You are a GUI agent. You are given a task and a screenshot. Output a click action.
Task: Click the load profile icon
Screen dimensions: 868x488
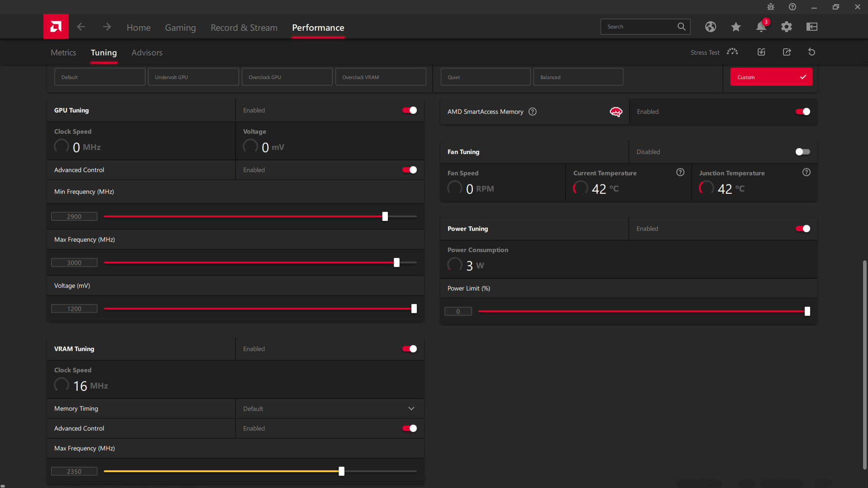point(761,52)
